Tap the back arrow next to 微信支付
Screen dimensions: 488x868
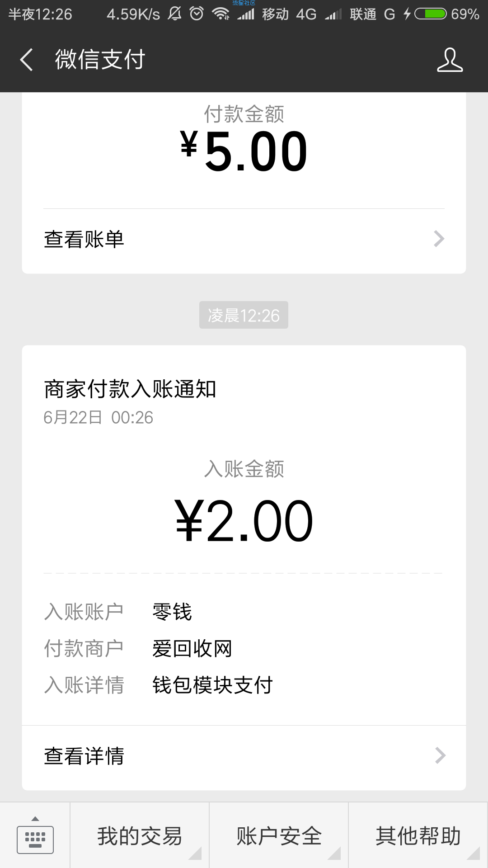click(x=27, y=60)
